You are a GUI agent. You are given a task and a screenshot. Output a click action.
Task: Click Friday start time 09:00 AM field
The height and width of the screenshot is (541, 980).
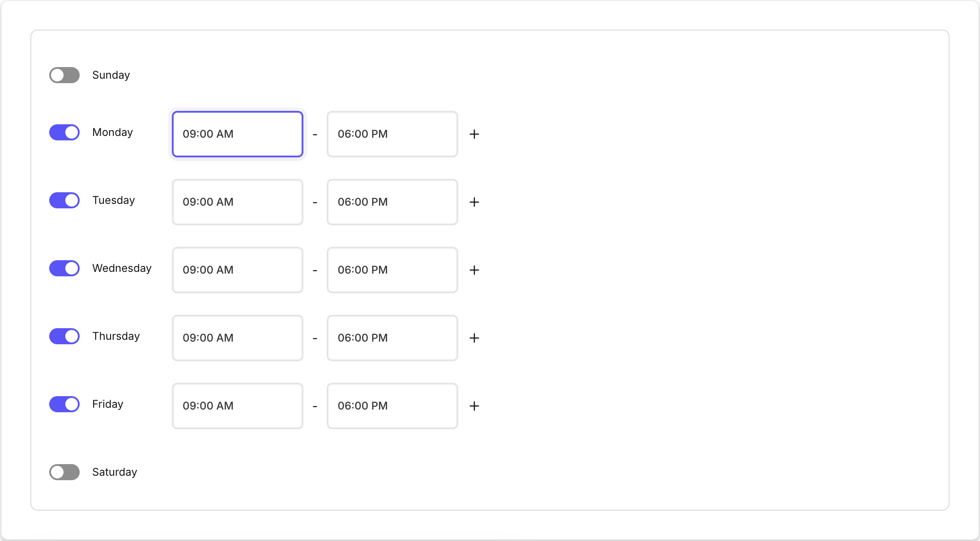(238, 406)
